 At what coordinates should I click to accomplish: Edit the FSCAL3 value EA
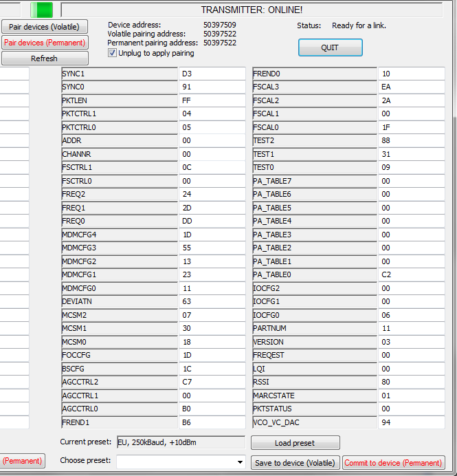click(x=412, y=87)
